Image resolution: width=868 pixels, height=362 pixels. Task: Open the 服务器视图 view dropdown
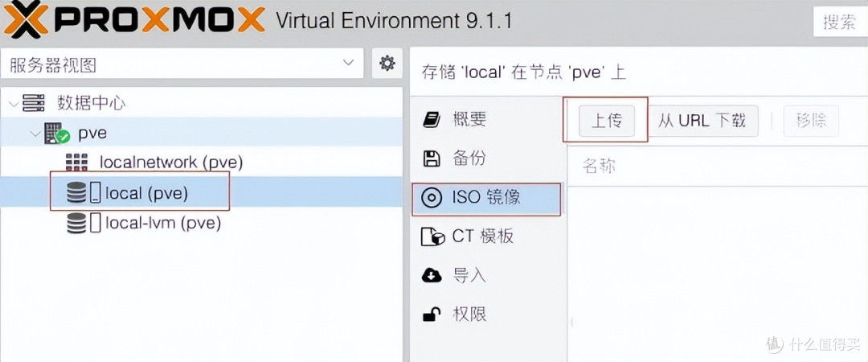click(182, 64)
